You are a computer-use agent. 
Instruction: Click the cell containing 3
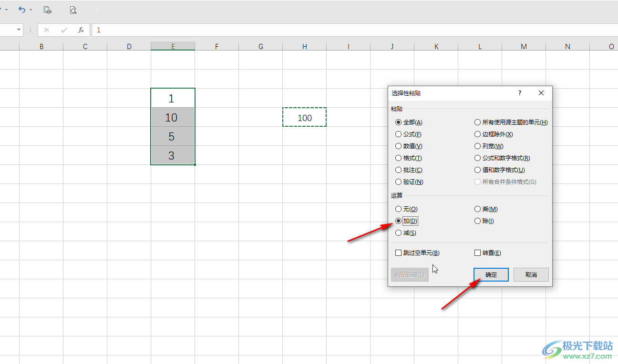click(x=173, y=155)
